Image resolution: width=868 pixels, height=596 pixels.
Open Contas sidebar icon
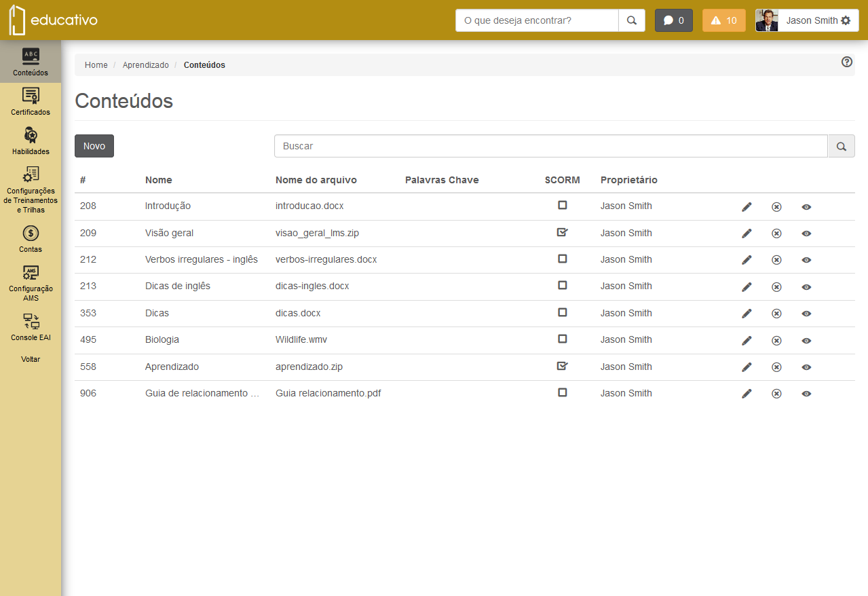[31, 239]
